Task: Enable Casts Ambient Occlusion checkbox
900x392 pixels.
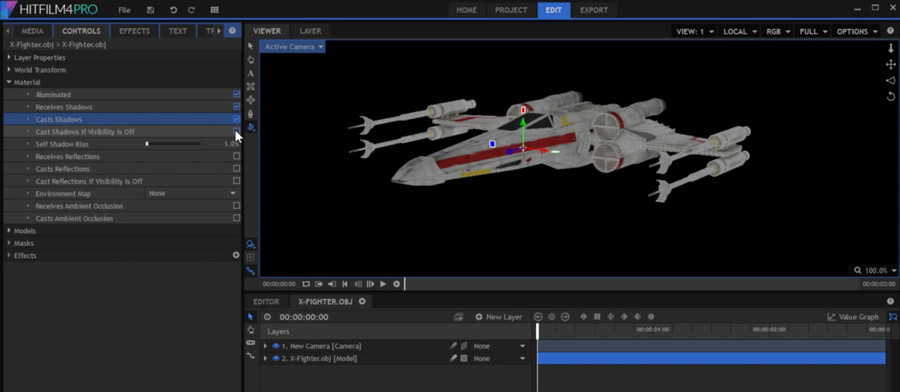Action: pos(236,218)
